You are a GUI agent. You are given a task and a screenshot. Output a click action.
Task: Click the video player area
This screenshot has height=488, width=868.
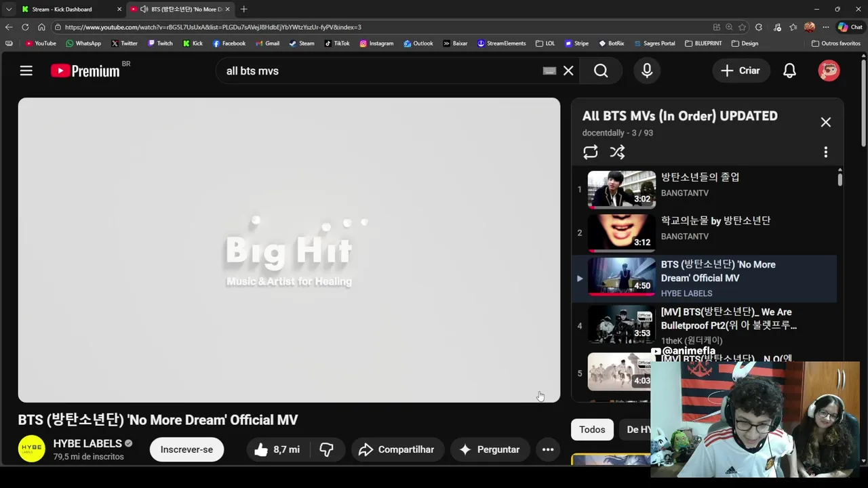[289, 250]
